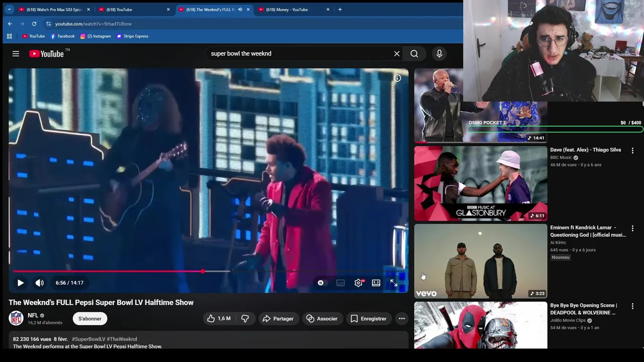Dislike the video with thumbs down

(x=245, y=319)
